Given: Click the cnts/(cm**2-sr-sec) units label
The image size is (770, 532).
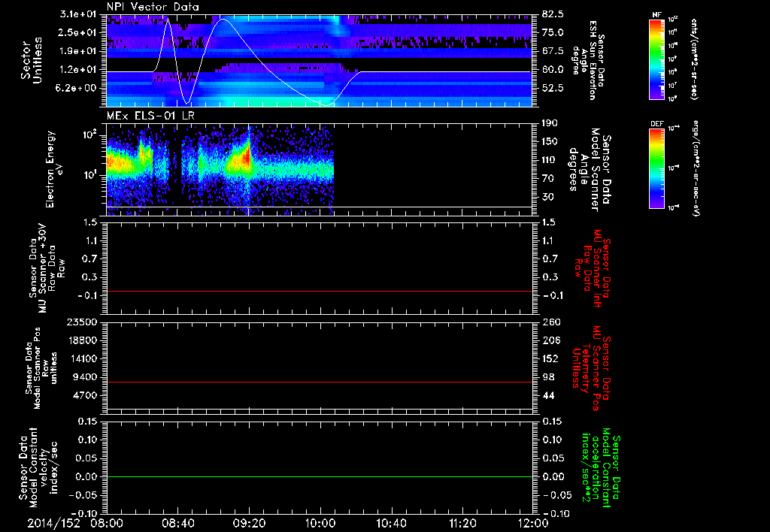Looking at the screenshot, I should coord(694,59).
